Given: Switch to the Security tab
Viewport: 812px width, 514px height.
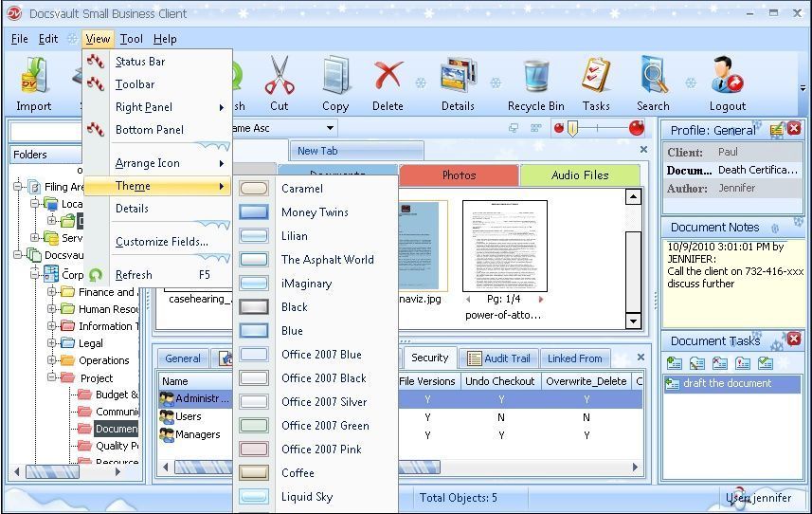Looking at the screenshot, I should click(429, 358).
